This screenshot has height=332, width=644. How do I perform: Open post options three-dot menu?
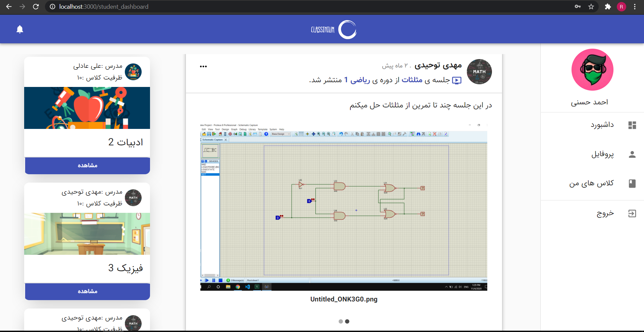point(203,66)
